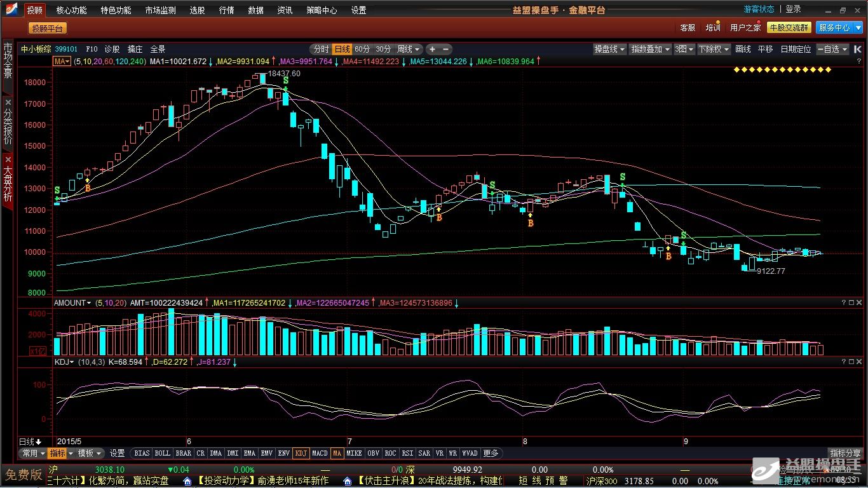
Task: Open the AMOUNT panel dropdown
Action: (x=72, y=303)
